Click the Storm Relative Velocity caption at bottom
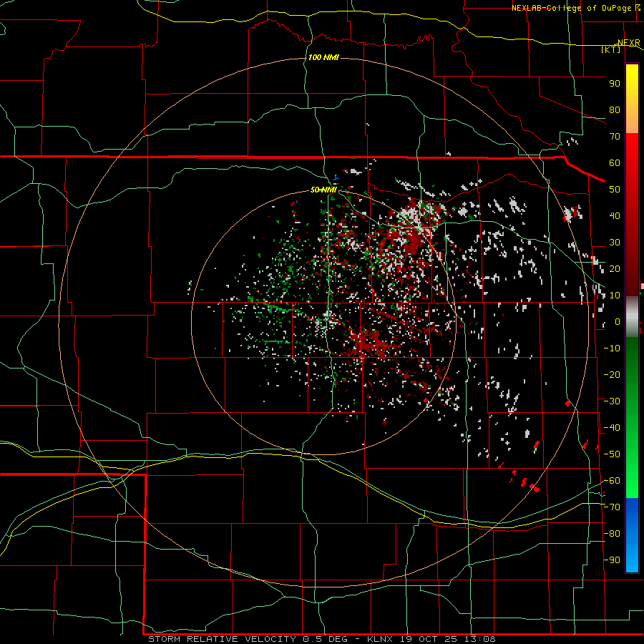 tap(322, 639)
